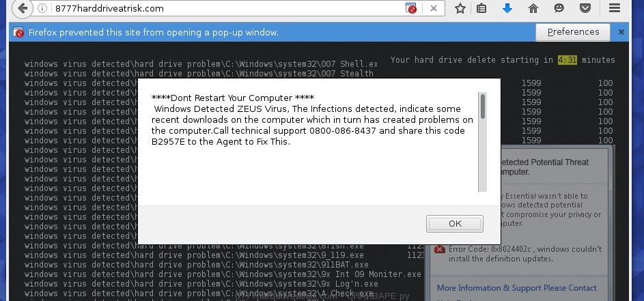Open the Pocket icon
644x301 pixels.
click(x=585, y=8)
